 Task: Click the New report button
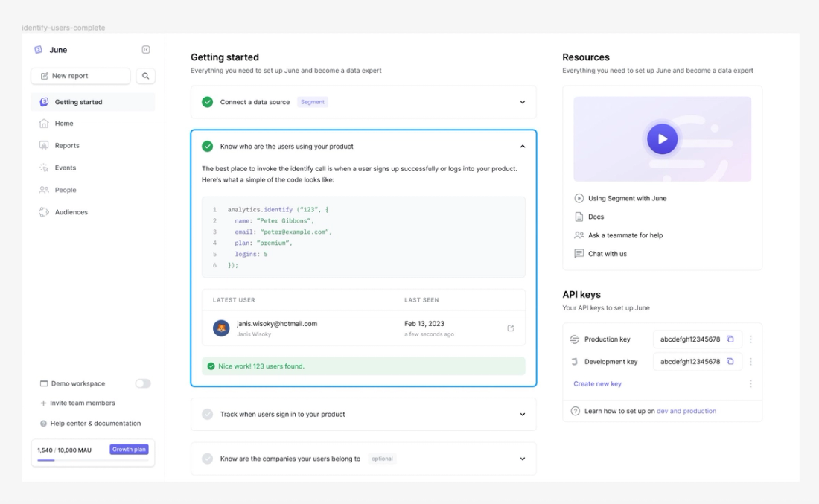80,76
